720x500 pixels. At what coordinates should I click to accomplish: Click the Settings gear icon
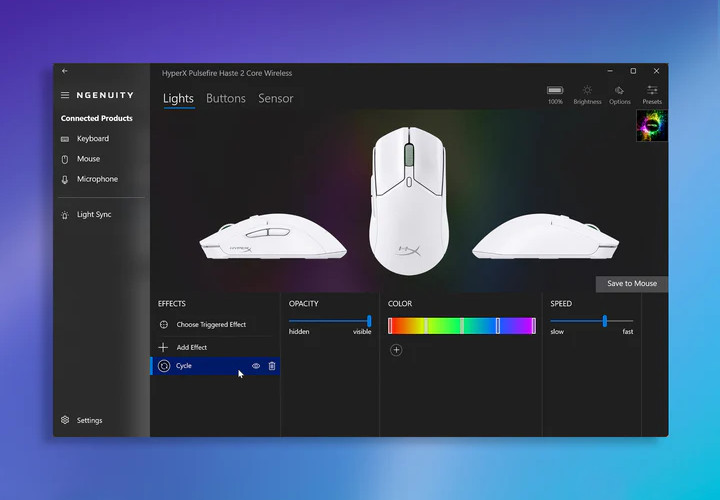[65, 420]
